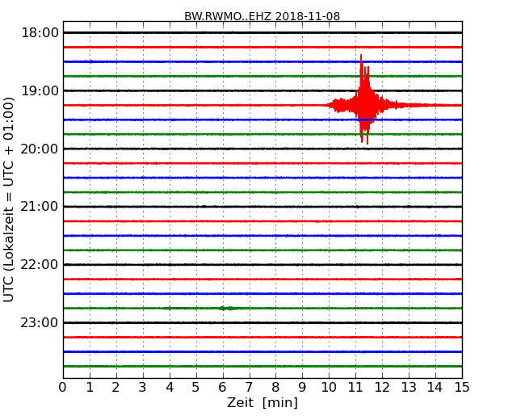Viewport: 525px width, 420px height.
Task: Click the x-axis tick label 9
Action: pos(302,387)
